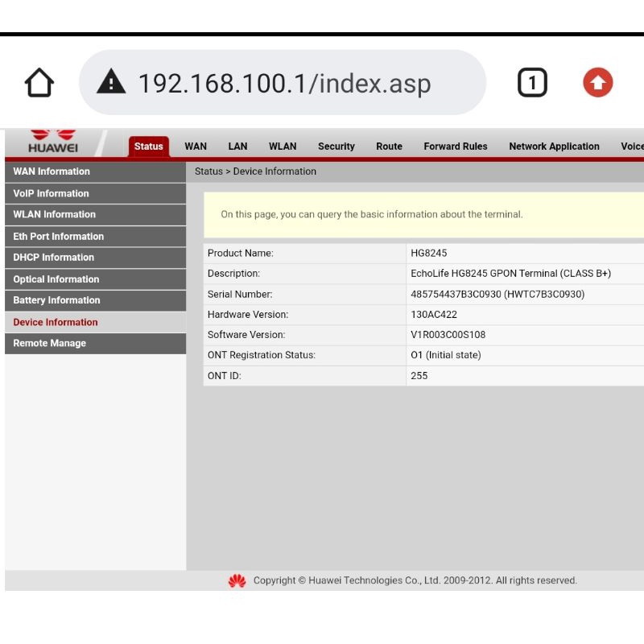Open Optical Information page

tap(56, 279)
